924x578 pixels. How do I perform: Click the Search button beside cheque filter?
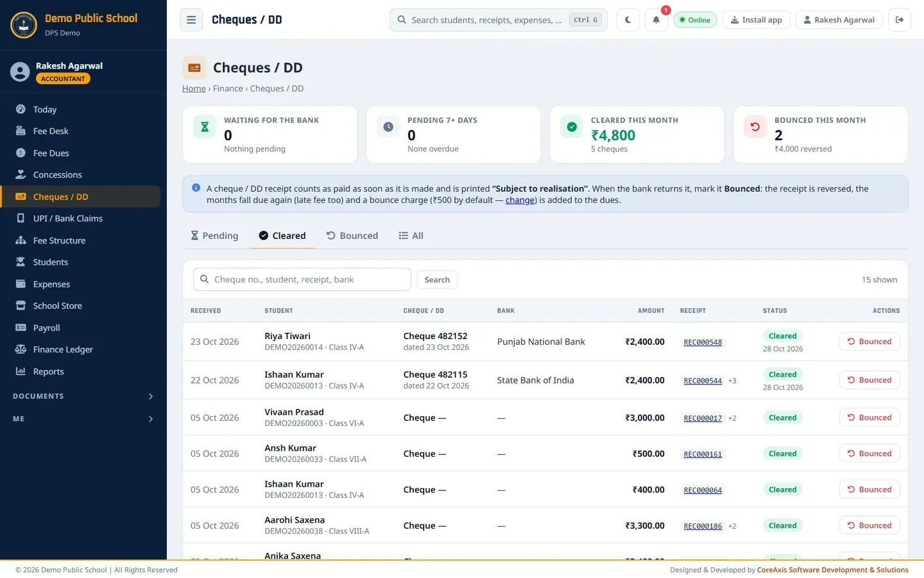(x=437, y=279)
